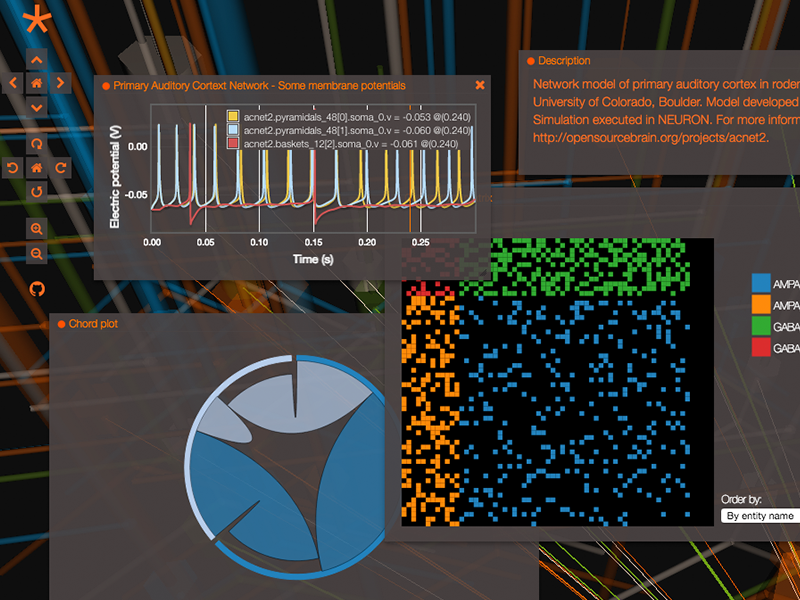Click the 0.15 time axis tick

(x=314, y=242)
